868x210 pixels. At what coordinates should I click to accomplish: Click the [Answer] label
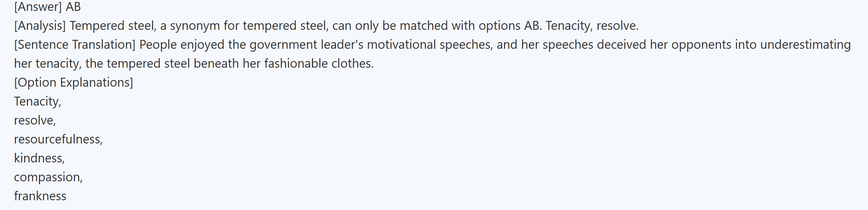pyautogui.click(x=38, y=7)
